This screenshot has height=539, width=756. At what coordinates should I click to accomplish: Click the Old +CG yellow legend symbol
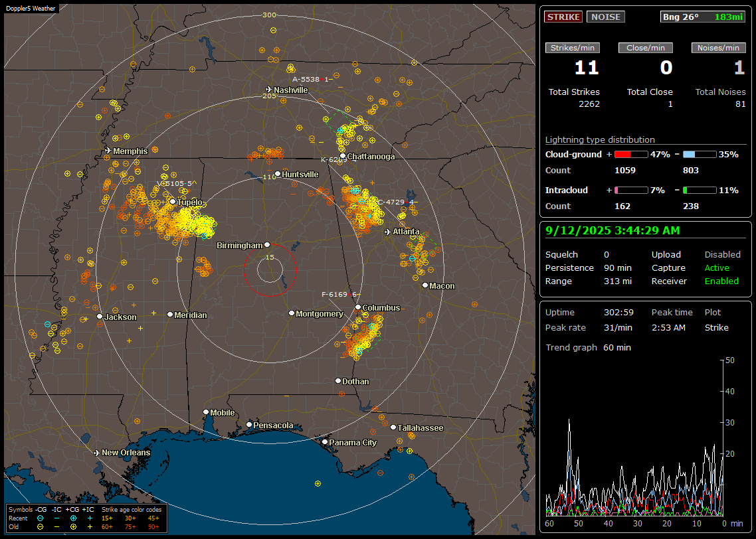click(x=73, y=527)
